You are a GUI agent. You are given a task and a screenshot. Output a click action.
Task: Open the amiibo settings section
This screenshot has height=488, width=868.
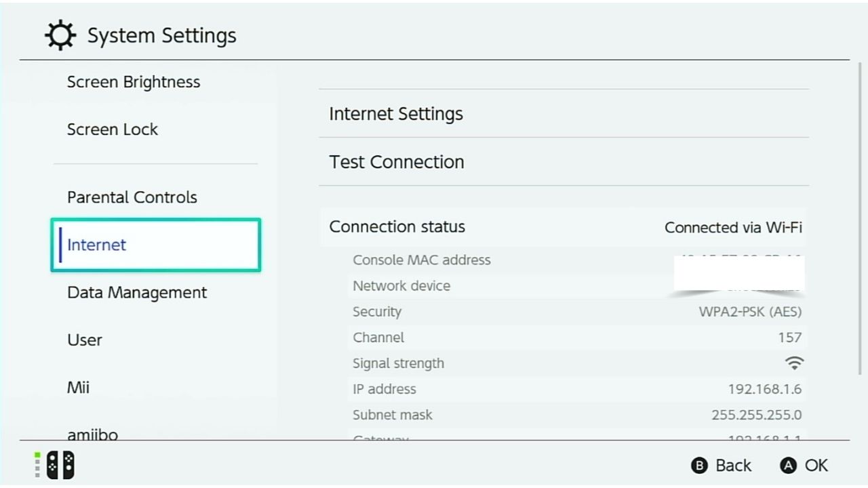(x=92, y=434)
